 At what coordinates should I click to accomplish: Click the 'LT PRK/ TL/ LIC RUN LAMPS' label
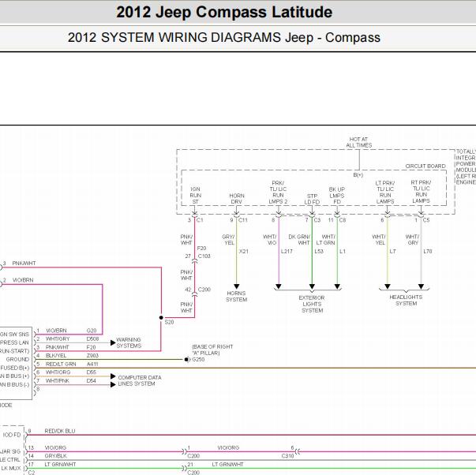point(385,192)
